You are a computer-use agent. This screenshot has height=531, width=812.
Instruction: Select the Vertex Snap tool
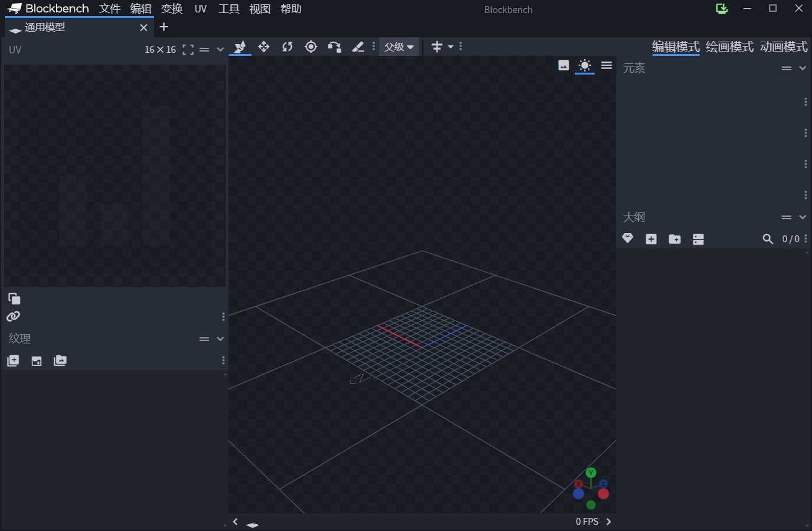(x=334, y=47)
